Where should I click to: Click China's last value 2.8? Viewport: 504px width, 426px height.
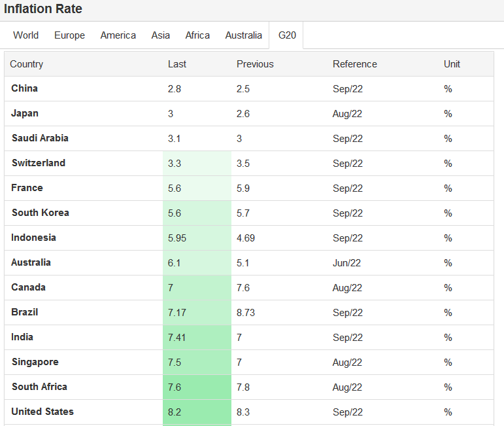tap(175, 89)
